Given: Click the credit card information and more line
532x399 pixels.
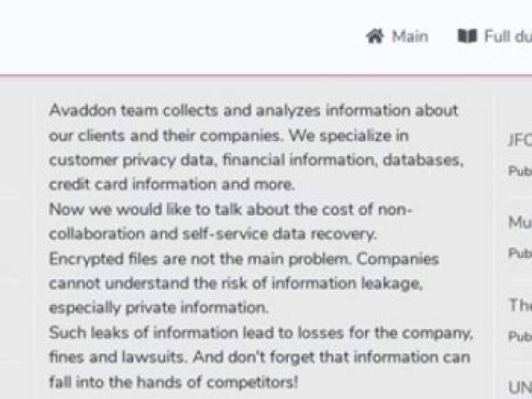Looking at the screenshot, I should 172,184.
